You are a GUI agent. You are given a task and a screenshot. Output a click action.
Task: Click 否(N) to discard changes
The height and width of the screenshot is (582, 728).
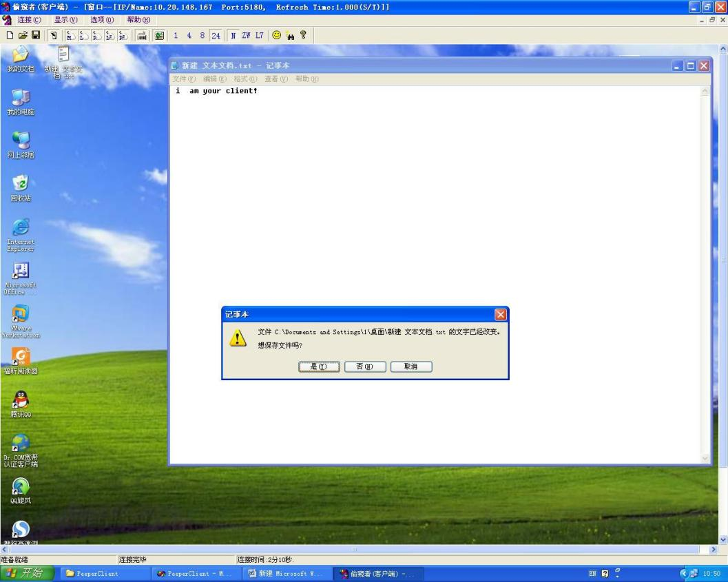coord(365,366)
